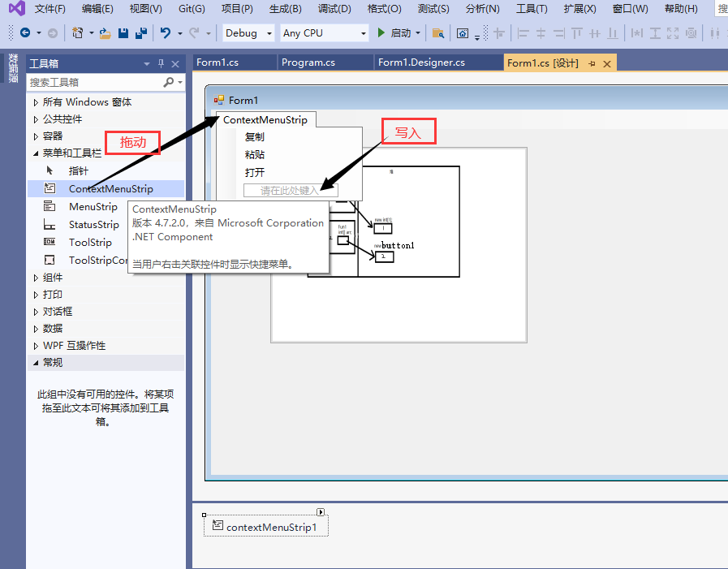
Task: Click the align lefts layout icon
Action: click(523, 33)
